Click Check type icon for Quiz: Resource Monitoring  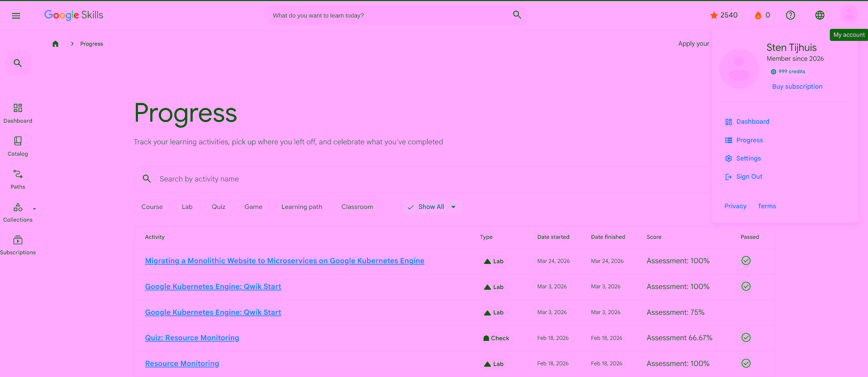point(486,338)
